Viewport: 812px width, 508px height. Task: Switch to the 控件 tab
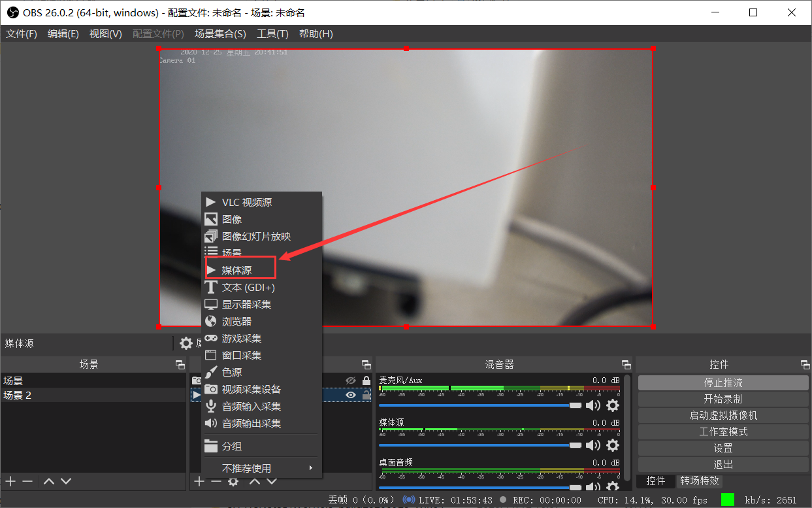(656, 481)
